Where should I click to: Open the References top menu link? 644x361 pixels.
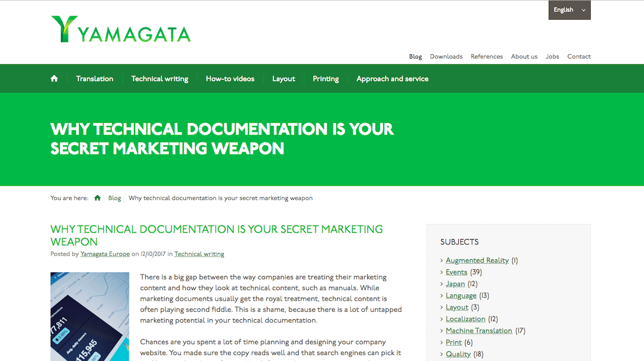tap(487, 56)
